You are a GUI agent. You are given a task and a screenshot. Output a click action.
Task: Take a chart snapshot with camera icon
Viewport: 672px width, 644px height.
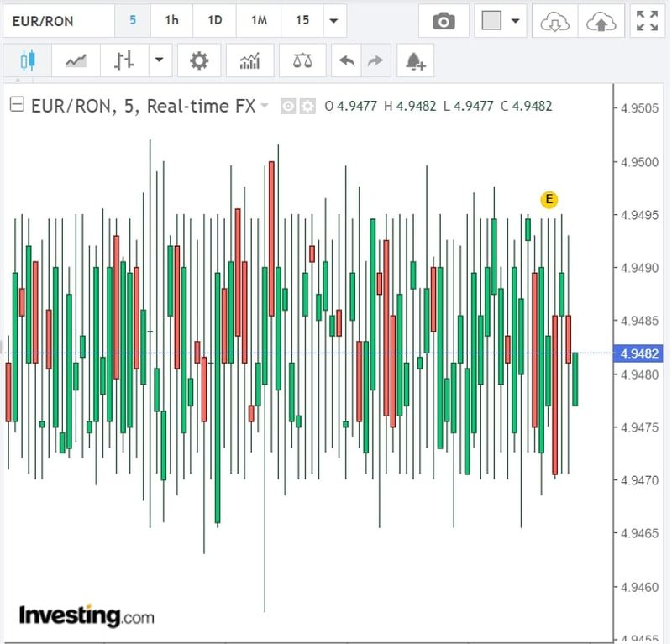pos(444,21)
